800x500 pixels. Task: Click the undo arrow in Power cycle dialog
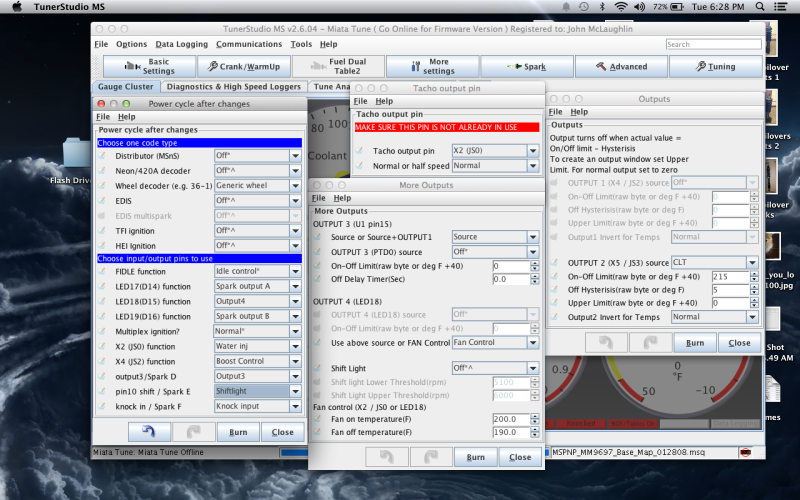tap(151, 433)
